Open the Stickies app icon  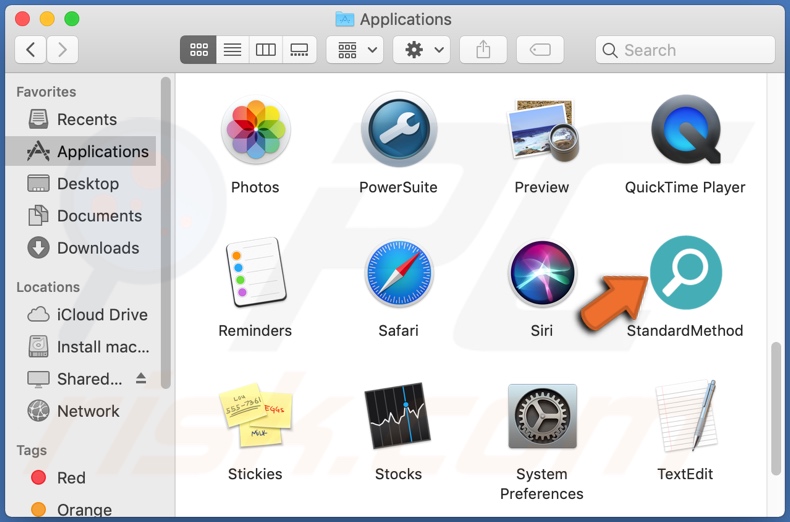coord(255,416)
